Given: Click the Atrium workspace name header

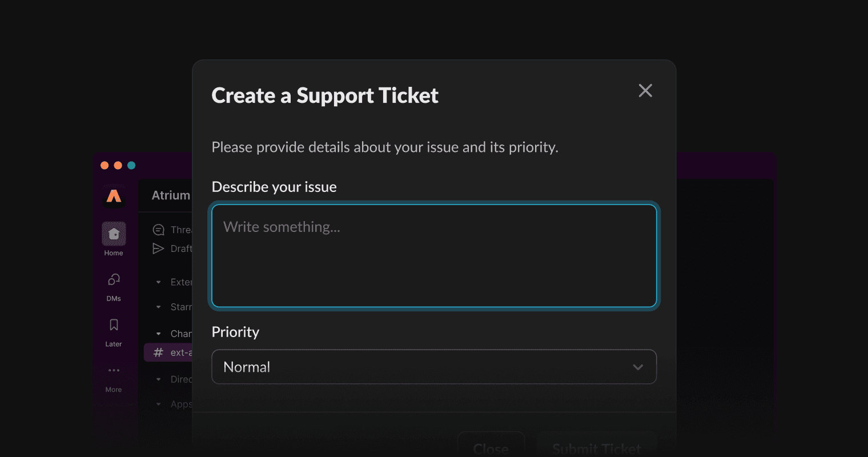Looking at the screenshot, I should tap(171, 195).
